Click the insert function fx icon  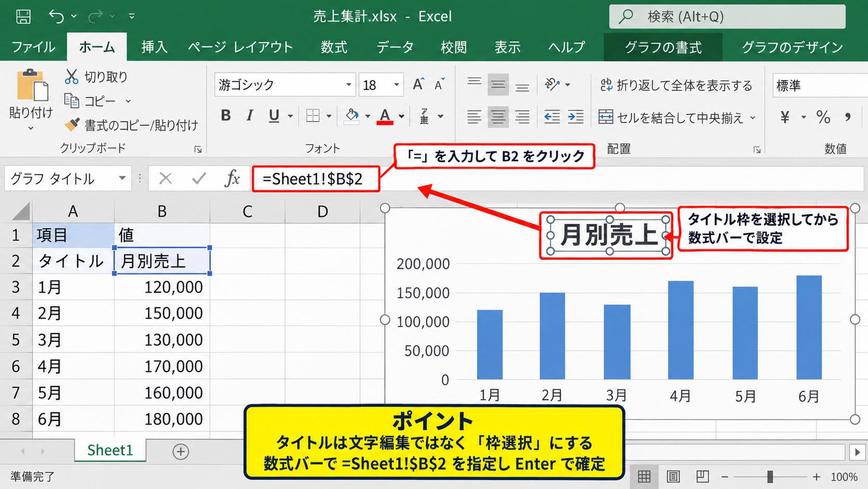tap(232, 179)
